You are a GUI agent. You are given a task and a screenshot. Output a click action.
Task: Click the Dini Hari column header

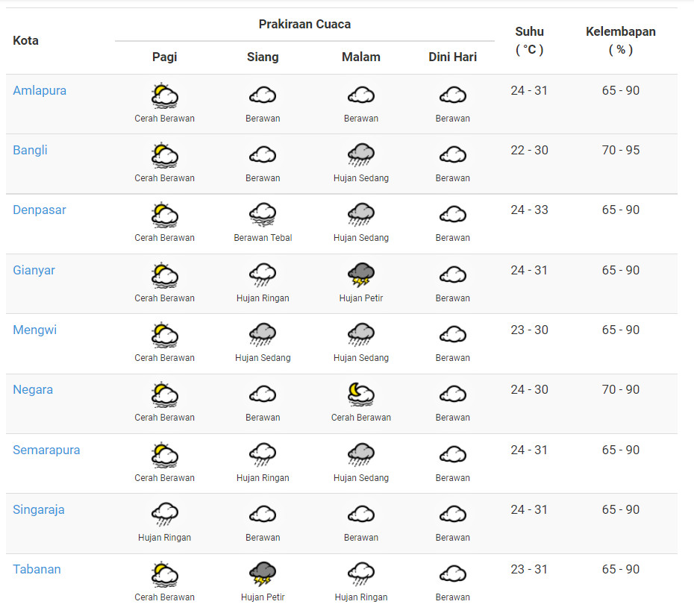(453, 57)
